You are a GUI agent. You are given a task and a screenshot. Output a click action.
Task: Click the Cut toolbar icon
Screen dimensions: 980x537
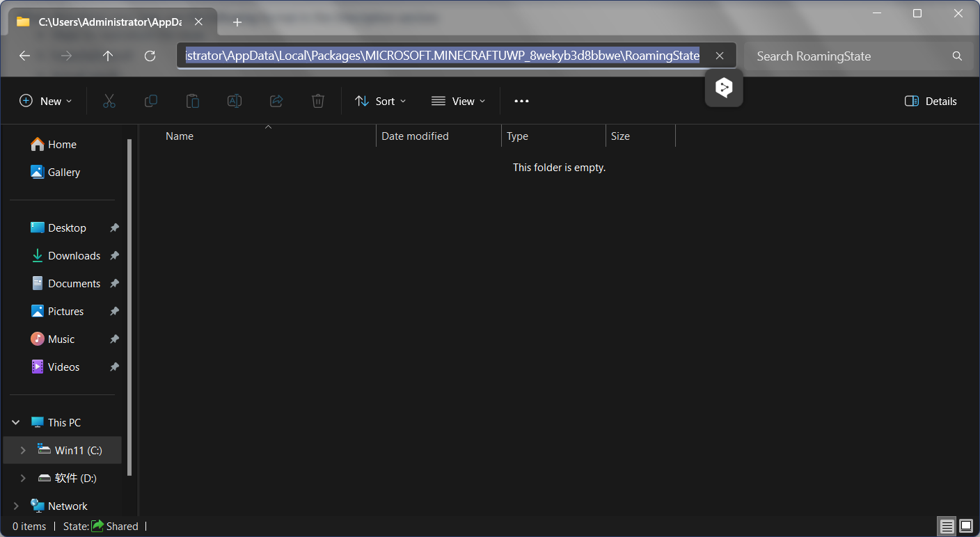pyautogui.click(x=109, y=101)
